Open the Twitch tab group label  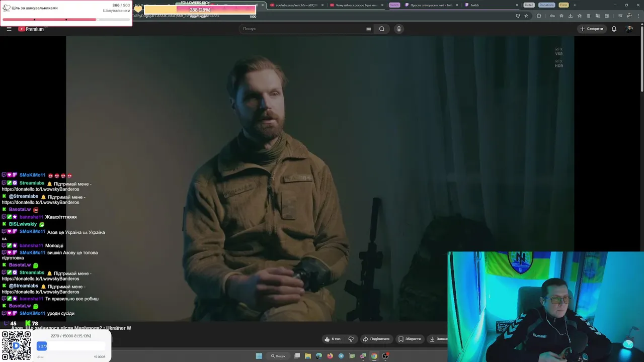point(394,5)
